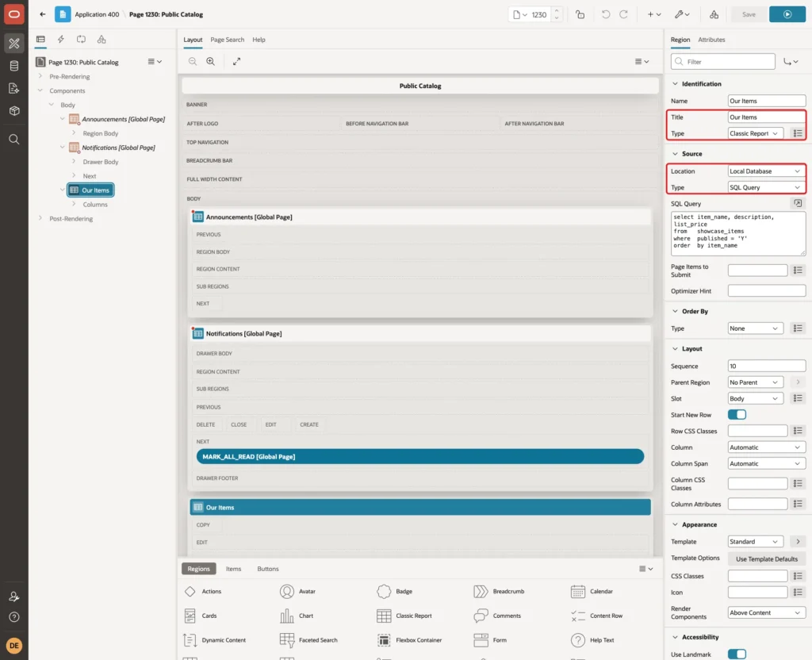The width and height of the screenshot is (812, 660).
Task: Open SQL Workshop database icon
Action: 14,66
